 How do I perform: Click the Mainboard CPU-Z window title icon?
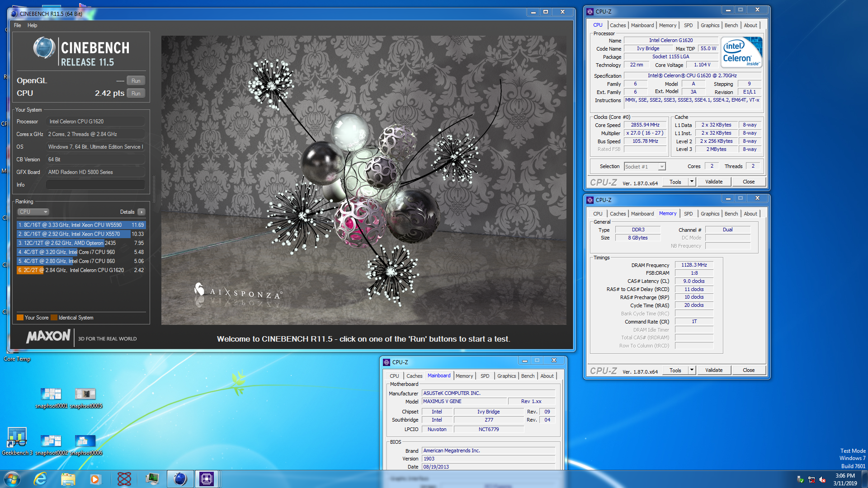(387, 362)
